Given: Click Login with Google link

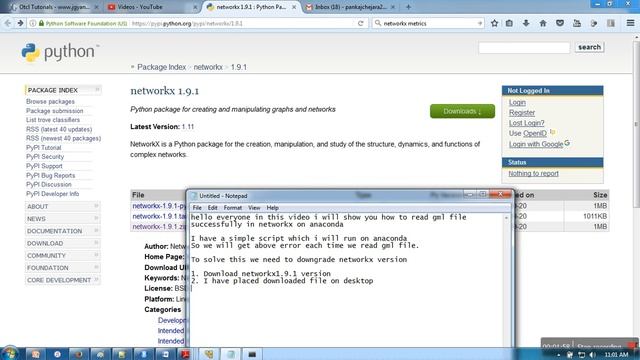Looking at the screenshot, I should coord(536,144).
